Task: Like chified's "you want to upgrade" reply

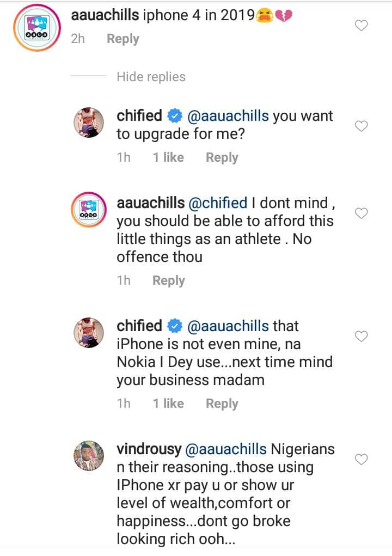Action: 361,126
